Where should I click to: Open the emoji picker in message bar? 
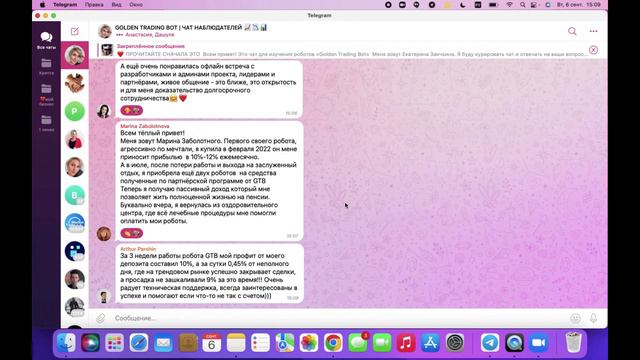pos(575,318)
